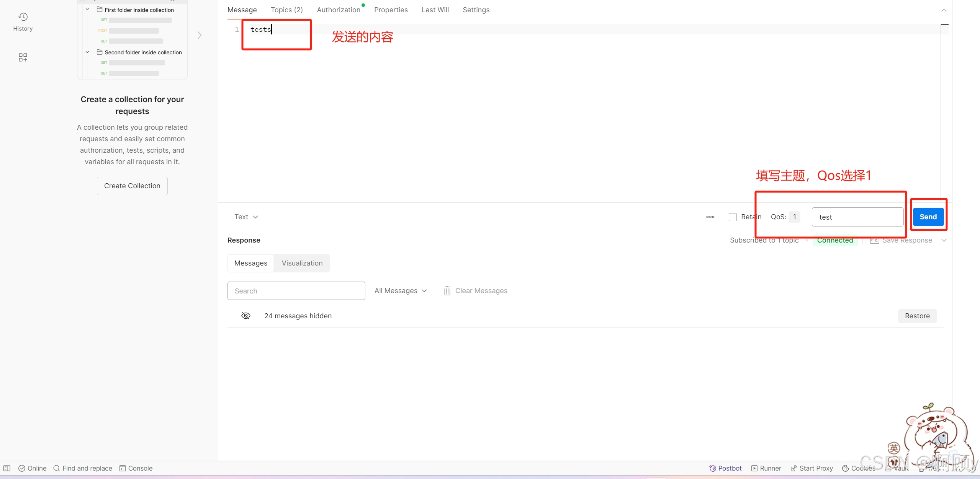Switch to the Visualization tab

[x=302, y=263]
